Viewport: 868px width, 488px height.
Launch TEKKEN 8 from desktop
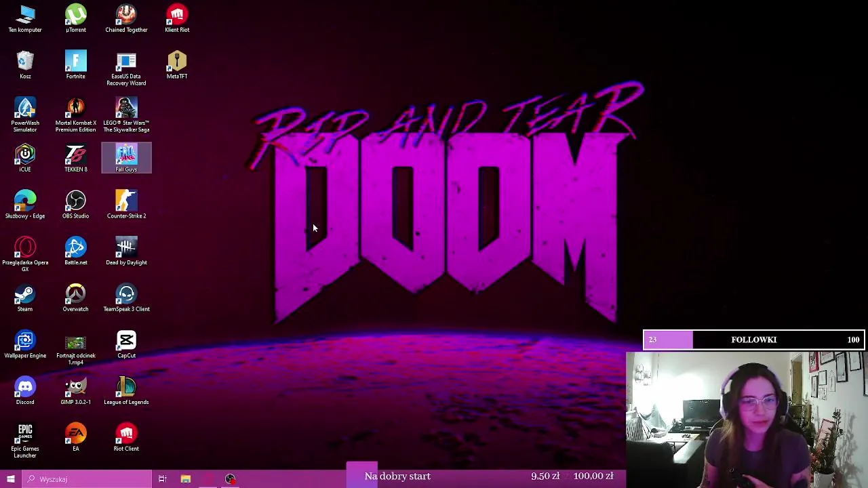(x=76, y=158)
